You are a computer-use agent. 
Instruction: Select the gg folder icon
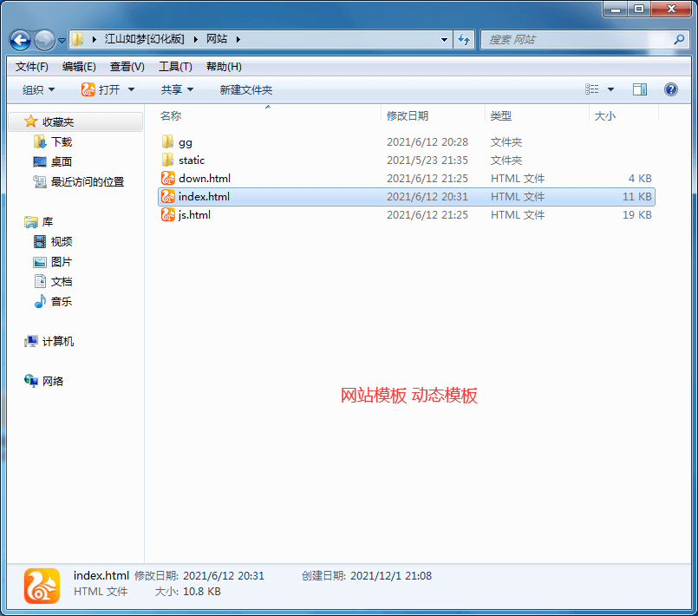click(168, 142)
